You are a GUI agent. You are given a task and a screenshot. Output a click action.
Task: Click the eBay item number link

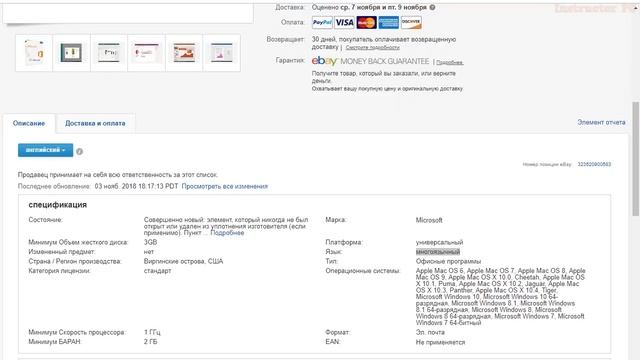(x=594, y=164)
